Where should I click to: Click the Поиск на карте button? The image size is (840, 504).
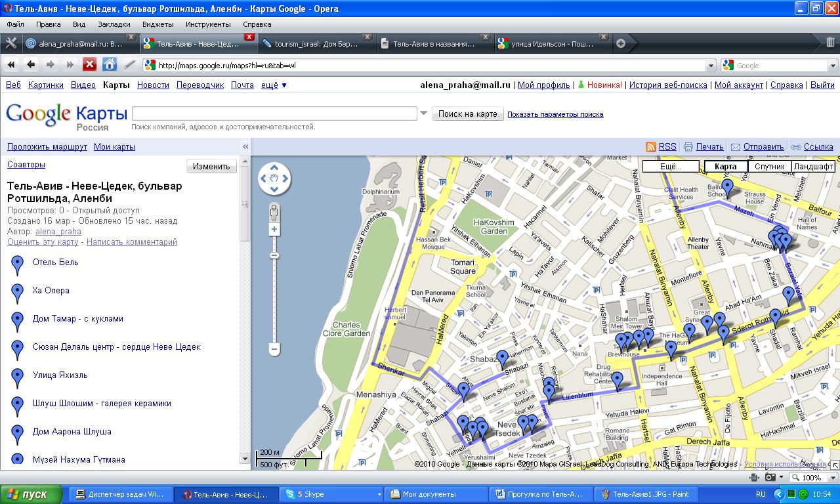[468, 114]
